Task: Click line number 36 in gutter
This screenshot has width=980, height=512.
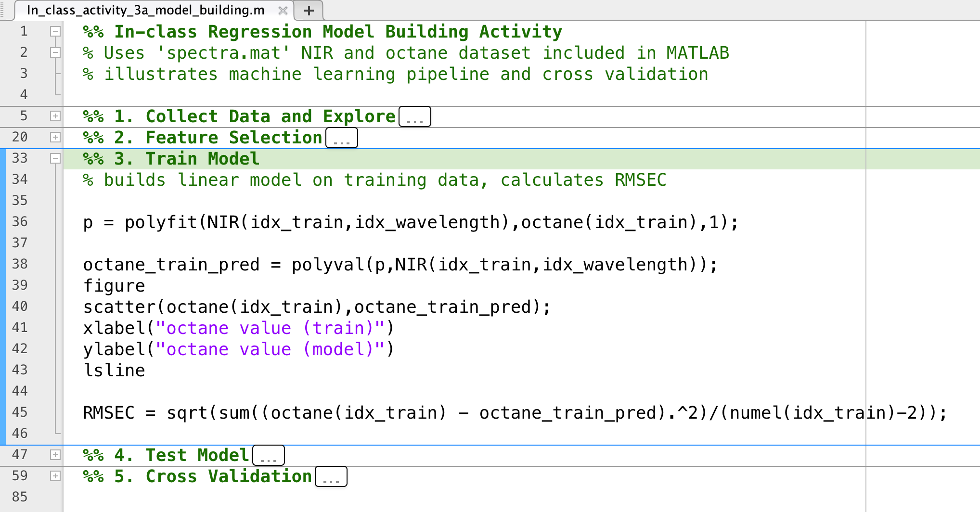Action: pos(20,222)
